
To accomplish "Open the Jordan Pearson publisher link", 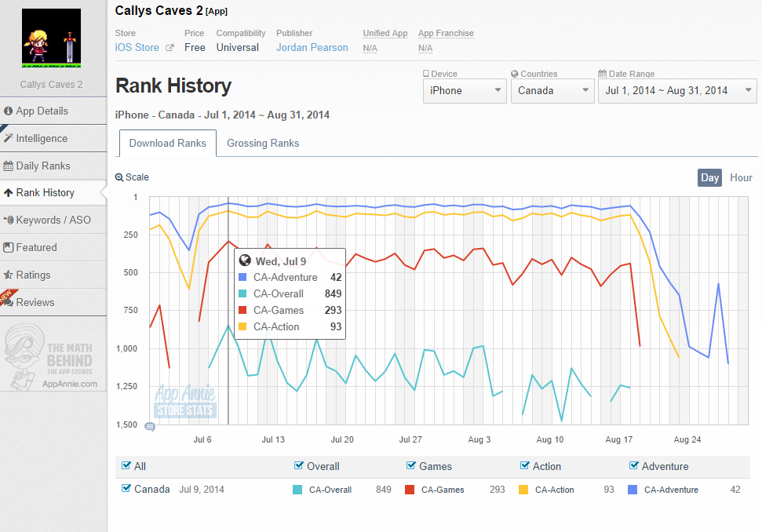I will (x=312, y=48).
